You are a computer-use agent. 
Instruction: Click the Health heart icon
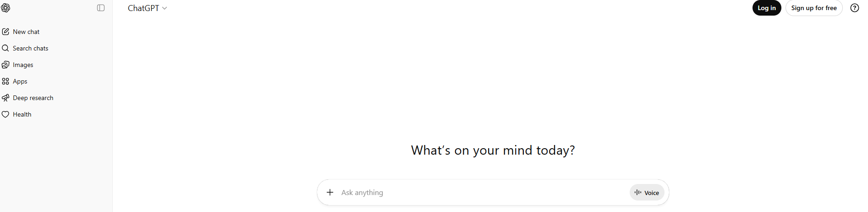(5, 114)
